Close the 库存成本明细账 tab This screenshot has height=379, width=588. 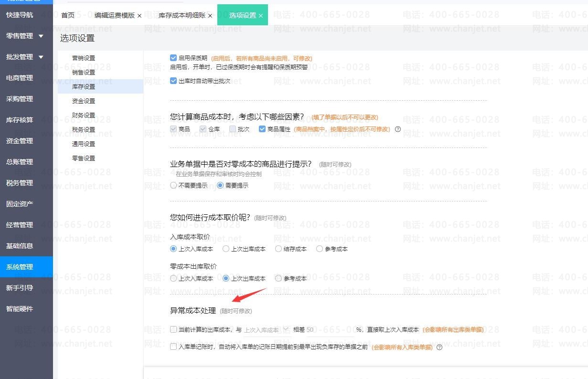210,16
